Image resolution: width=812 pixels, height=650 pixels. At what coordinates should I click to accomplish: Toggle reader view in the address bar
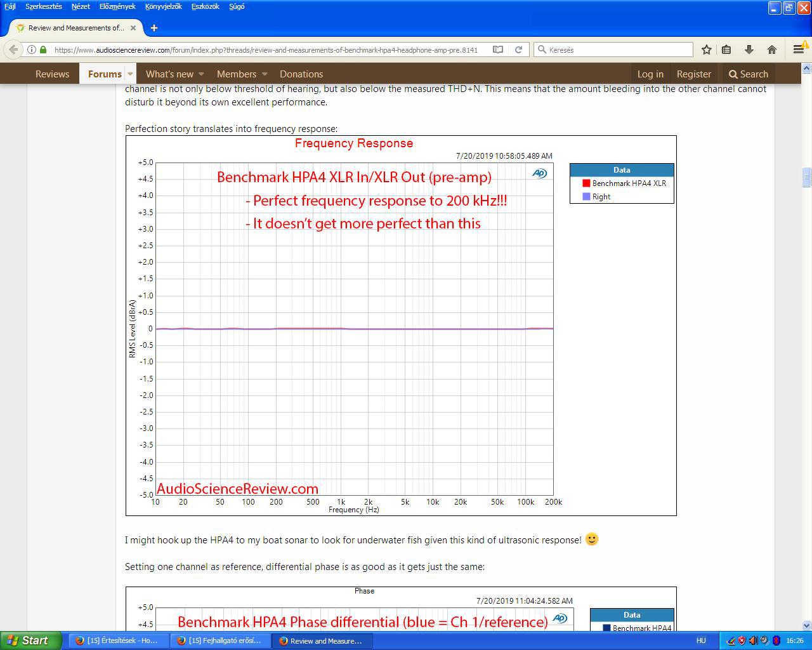[x=499, y=50]
